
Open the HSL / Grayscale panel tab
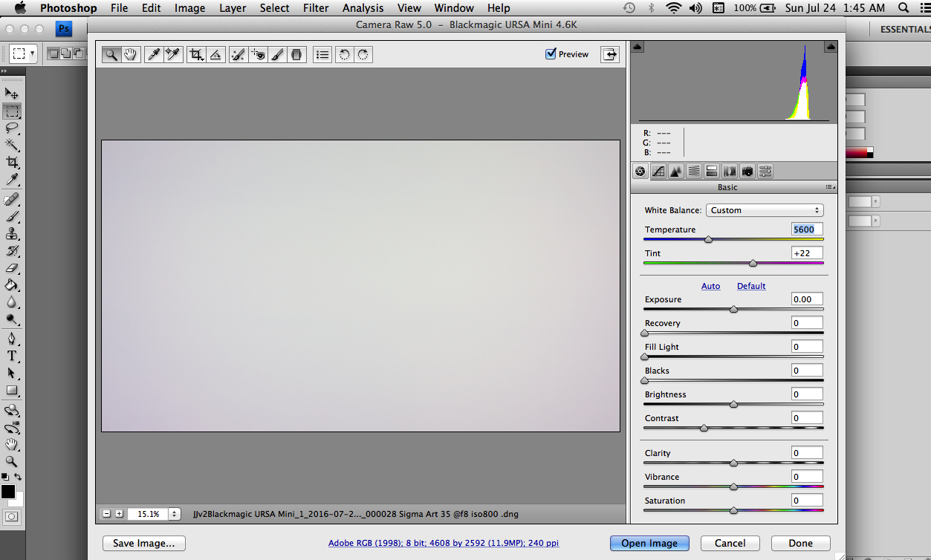(693, 172)
